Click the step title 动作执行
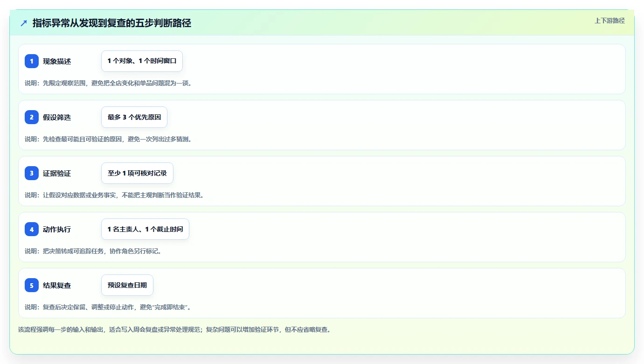Screen dimensions: 644x364 tap(57, 229)
